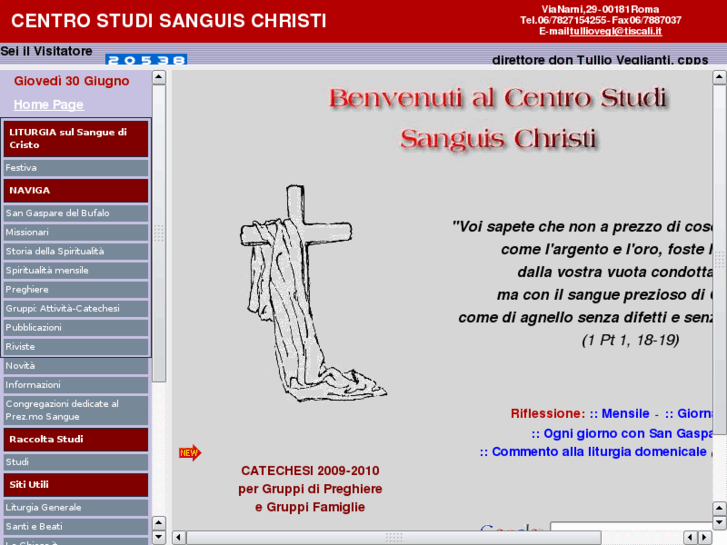Screen dimensions: 727x545
Task: Click the Siti Utili section header
Action: point(76,485)
